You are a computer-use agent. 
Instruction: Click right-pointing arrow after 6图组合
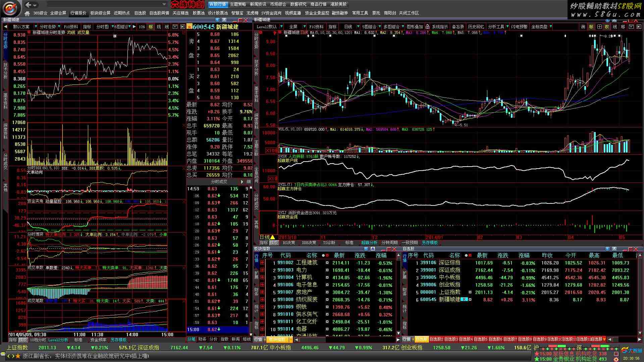pos(134,27)
